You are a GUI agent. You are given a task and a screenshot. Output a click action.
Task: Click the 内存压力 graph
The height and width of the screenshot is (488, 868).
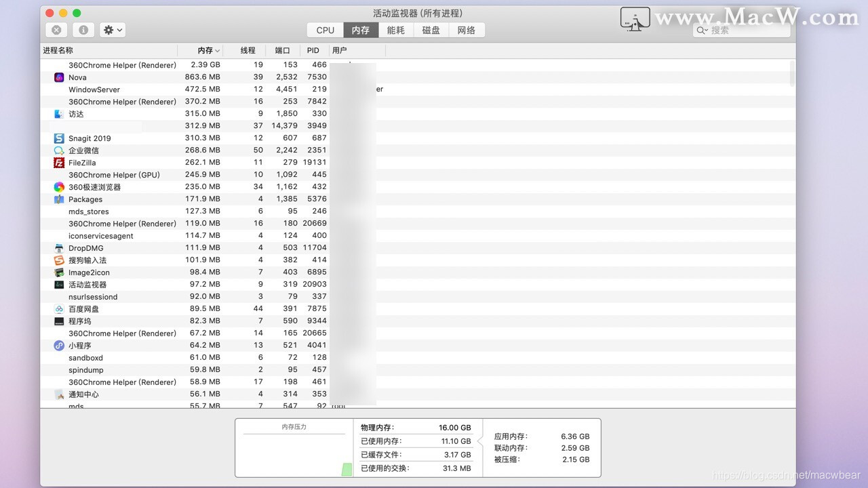294,447
